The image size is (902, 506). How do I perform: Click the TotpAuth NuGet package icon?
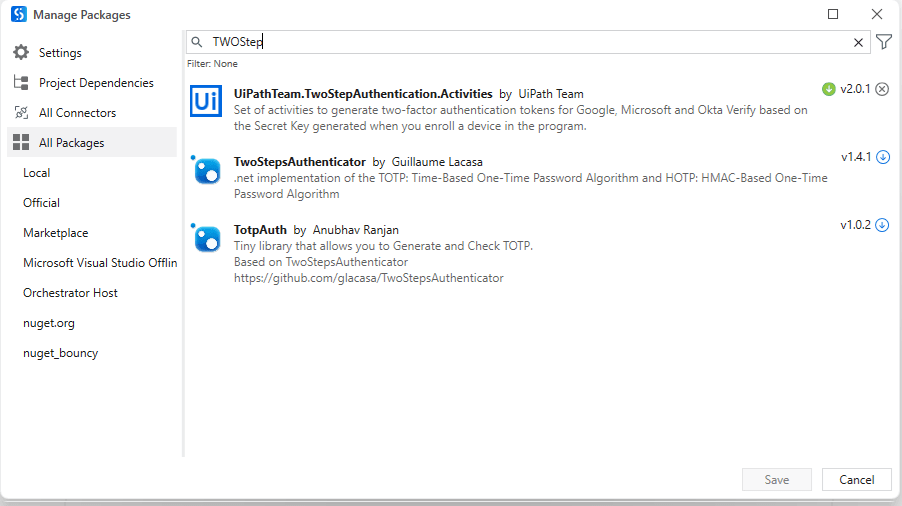coord(207,238)
